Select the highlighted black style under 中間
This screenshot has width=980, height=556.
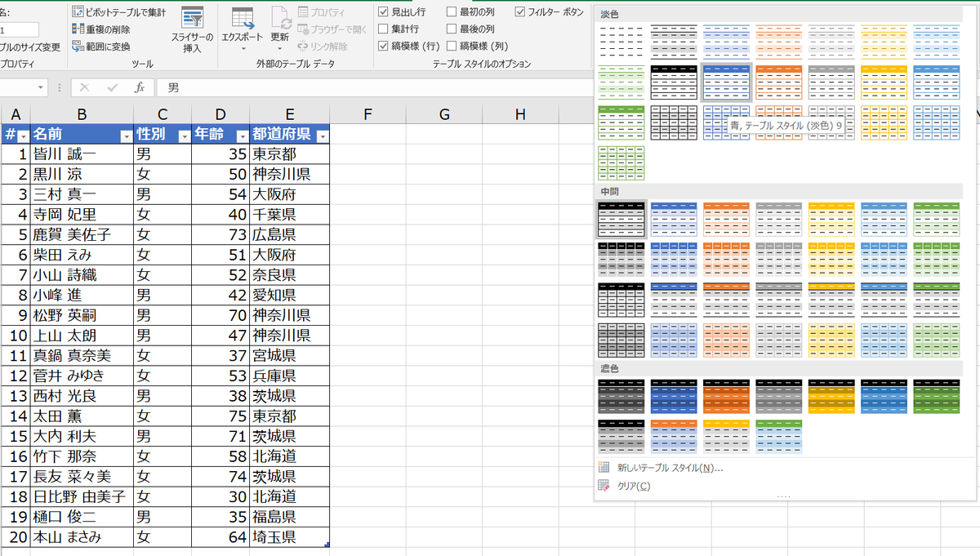(x=621, y=219)
